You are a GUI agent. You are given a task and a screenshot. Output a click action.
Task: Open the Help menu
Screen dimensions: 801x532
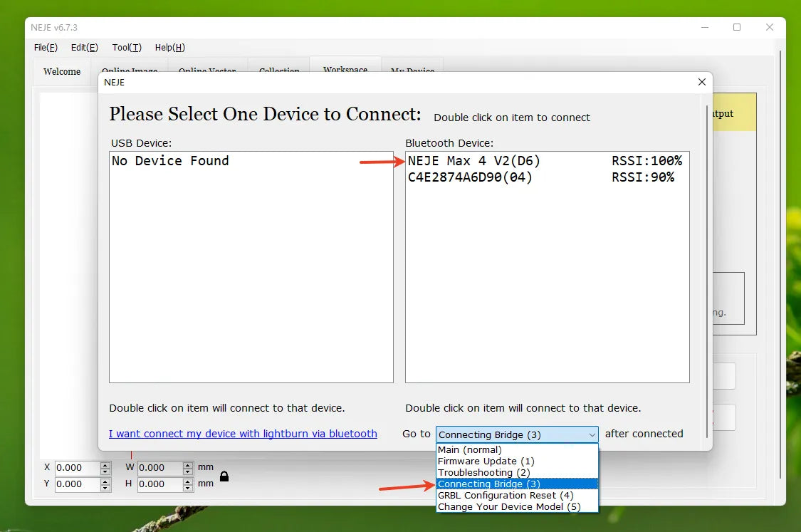click(x=169, y=48)
